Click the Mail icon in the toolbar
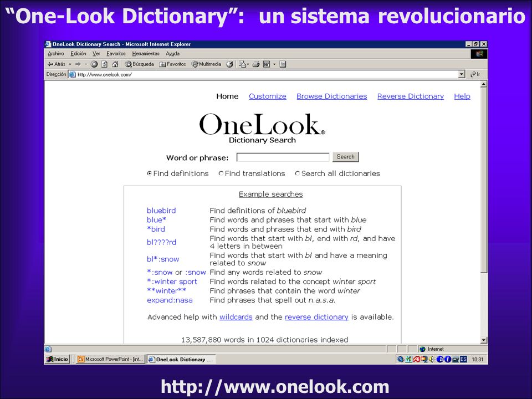Image resolution: width=532 pixels, height=399 pixels. point(242,64)
